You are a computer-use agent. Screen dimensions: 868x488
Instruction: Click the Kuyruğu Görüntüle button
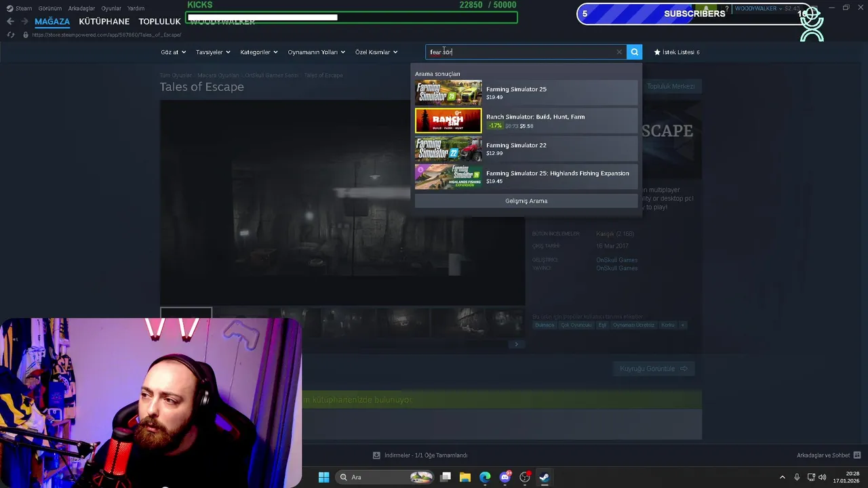[x=654, y=369]
